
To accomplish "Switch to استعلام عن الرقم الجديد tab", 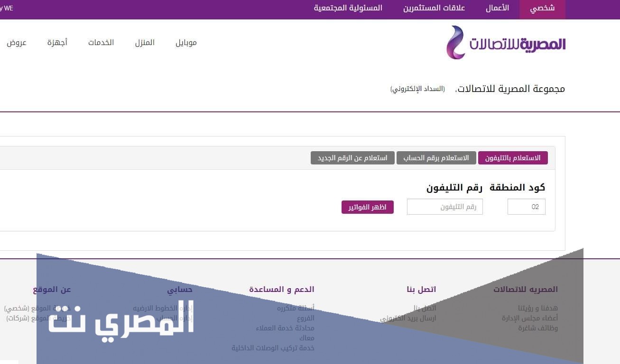I will click(352, 158).
